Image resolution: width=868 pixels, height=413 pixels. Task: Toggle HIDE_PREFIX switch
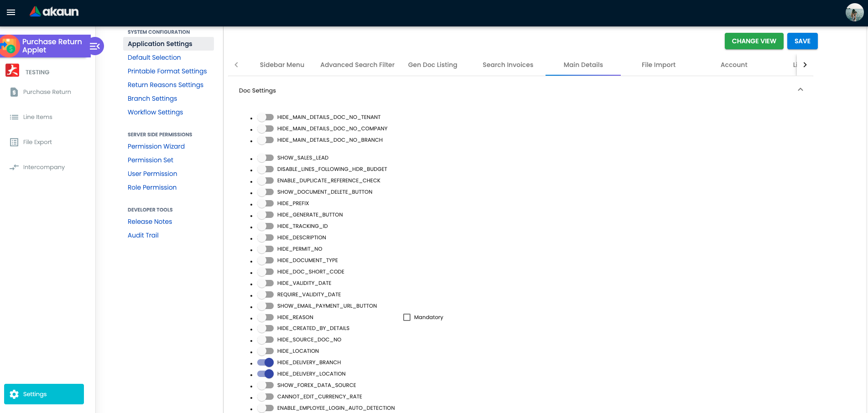point(265,203)
